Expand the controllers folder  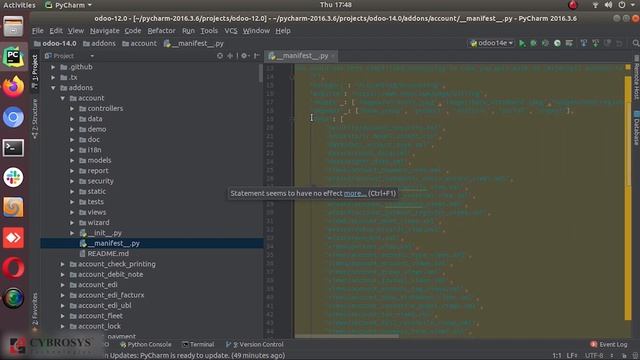(72, 109)
